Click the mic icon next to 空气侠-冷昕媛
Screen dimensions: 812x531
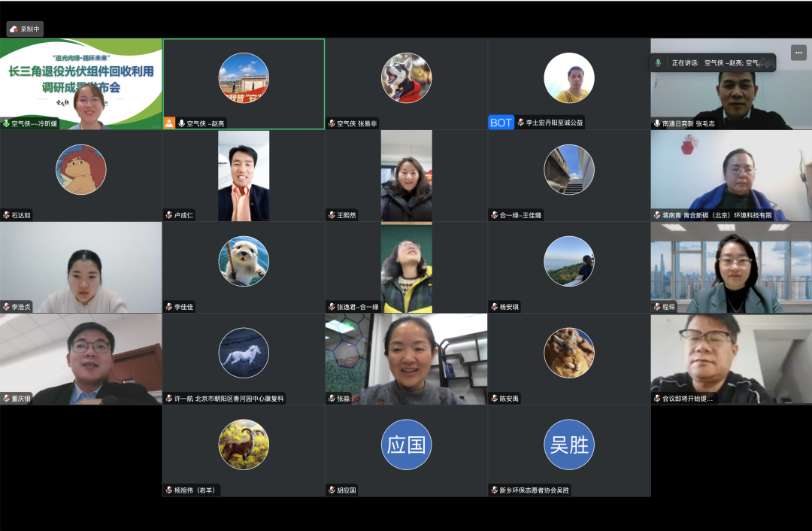point(6,123)
